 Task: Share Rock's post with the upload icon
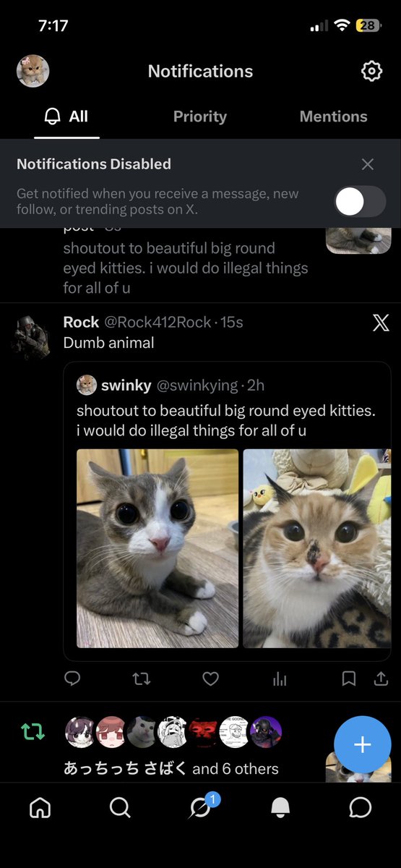click(x=380, y=678)
